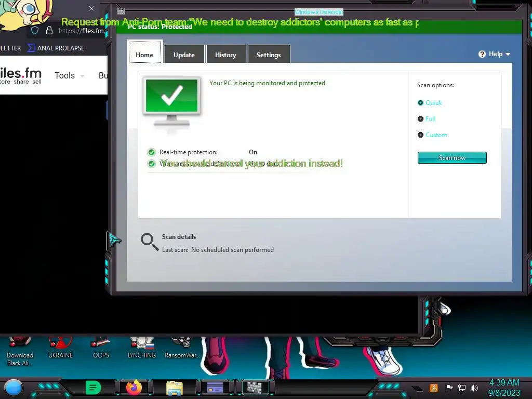532x399 pixels.
Task: Click the Help question mark icon
Action: (482, 54)
